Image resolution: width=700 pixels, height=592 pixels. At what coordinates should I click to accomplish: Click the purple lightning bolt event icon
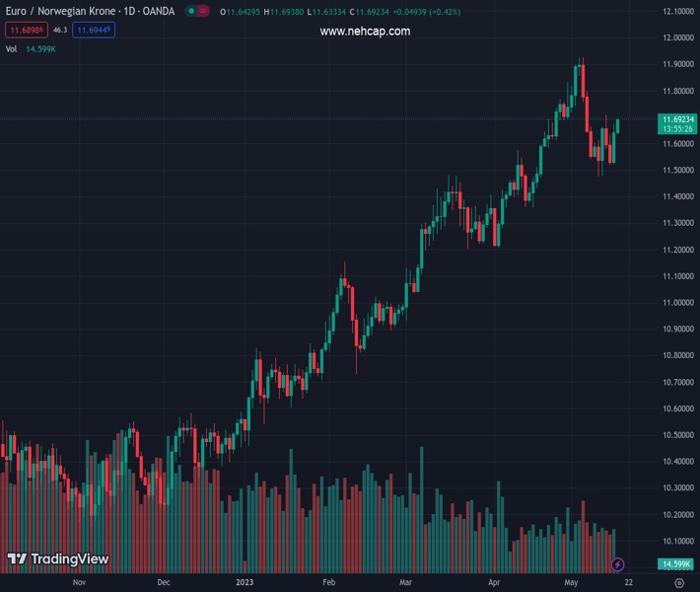point(618,564)
